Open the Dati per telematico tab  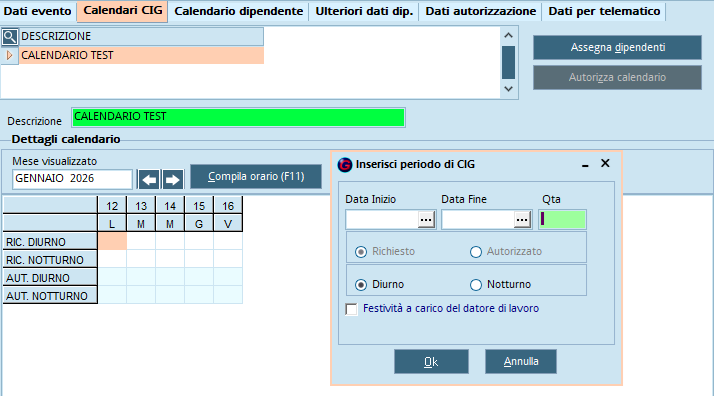[x=604, y=11]
